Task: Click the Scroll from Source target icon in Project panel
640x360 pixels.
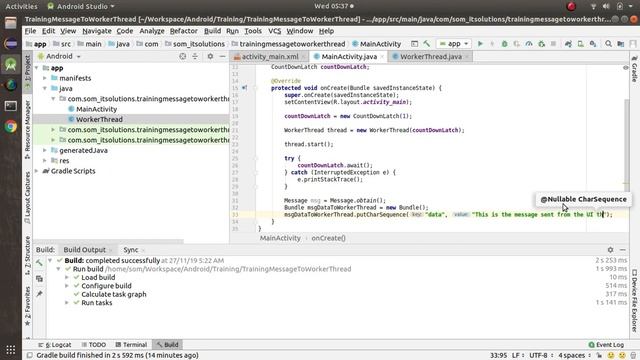Action: click(182, 56)
